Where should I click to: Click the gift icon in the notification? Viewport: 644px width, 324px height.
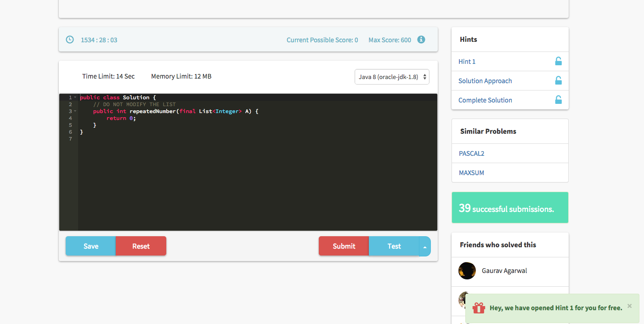pos(479,308)
